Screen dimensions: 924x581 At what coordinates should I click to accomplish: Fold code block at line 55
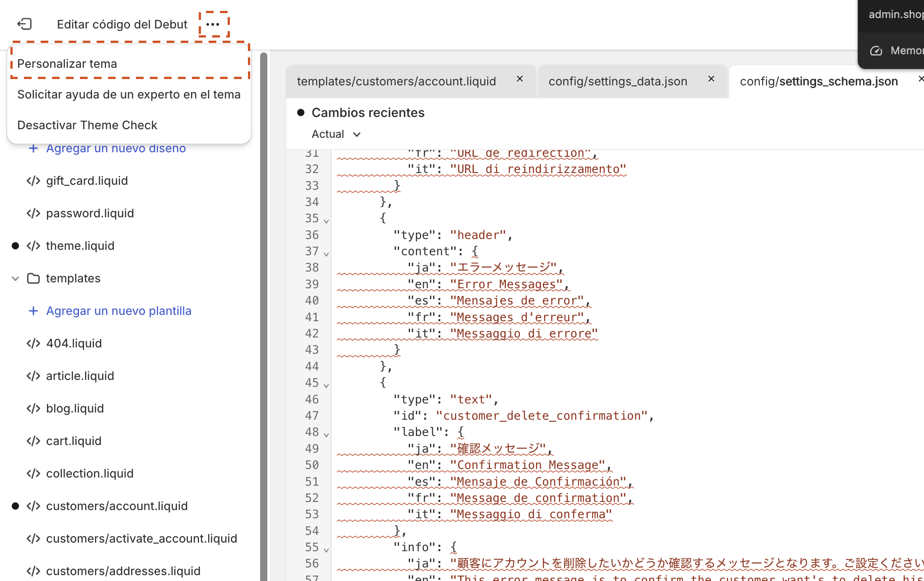click(x=326, y=550)
